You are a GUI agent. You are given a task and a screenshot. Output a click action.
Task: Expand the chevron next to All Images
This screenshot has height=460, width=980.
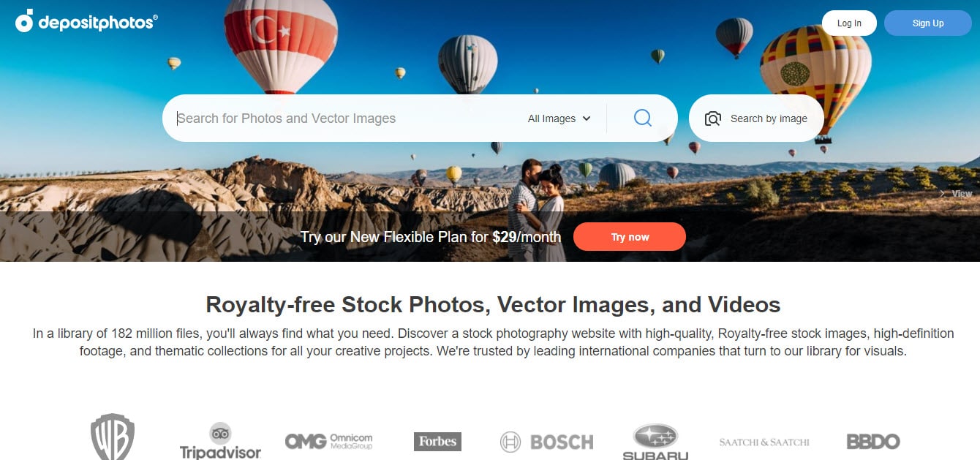586,118
